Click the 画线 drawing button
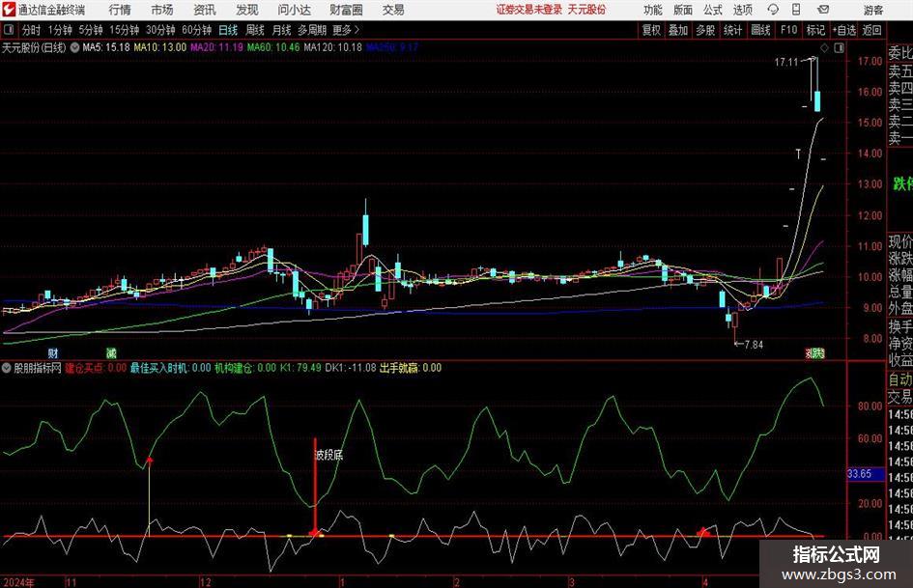 tap(760, 30)
